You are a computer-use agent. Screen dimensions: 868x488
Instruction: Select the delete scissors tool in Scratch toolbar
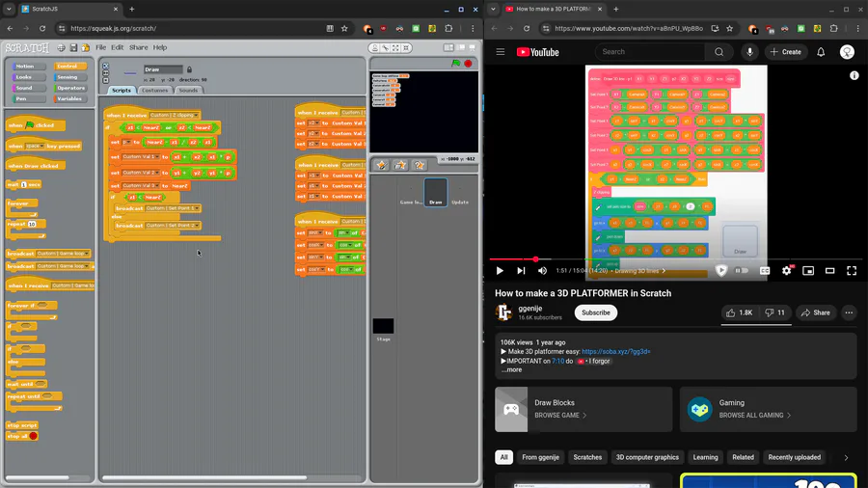point(385,48)
